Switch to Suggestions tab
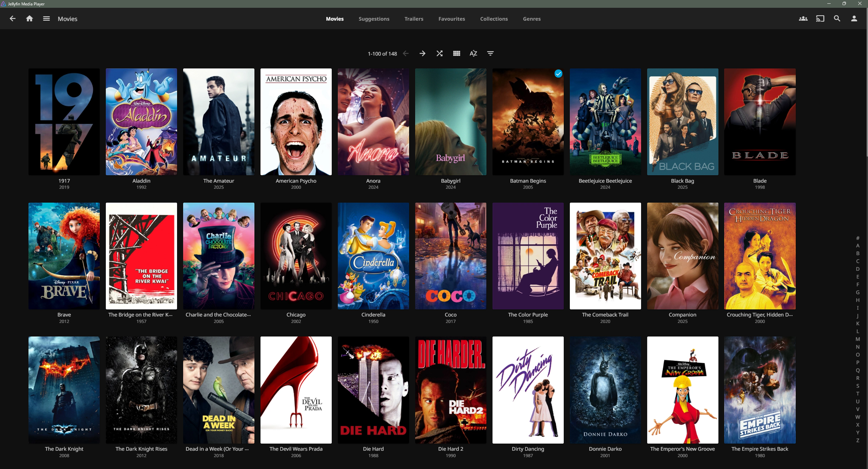The width and height of the screenshot is (868, 469). pyautogui.click(x=374, y=19)
